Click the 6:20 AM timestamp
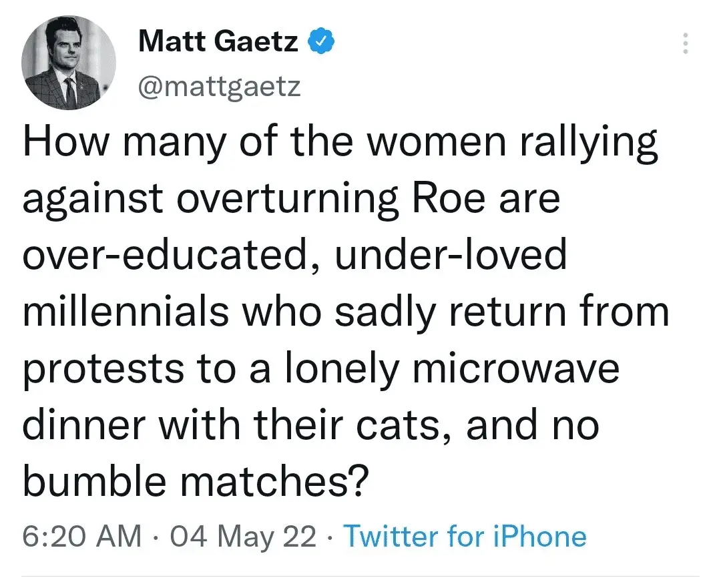This screenshot has width=721, height=588. coord(82,537)
